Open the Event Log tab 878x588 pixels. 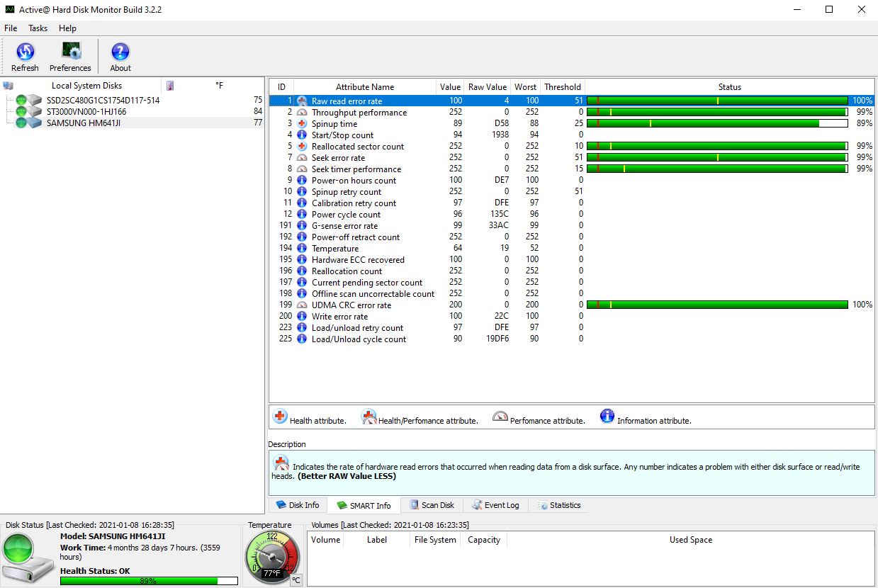coord(495,505)
